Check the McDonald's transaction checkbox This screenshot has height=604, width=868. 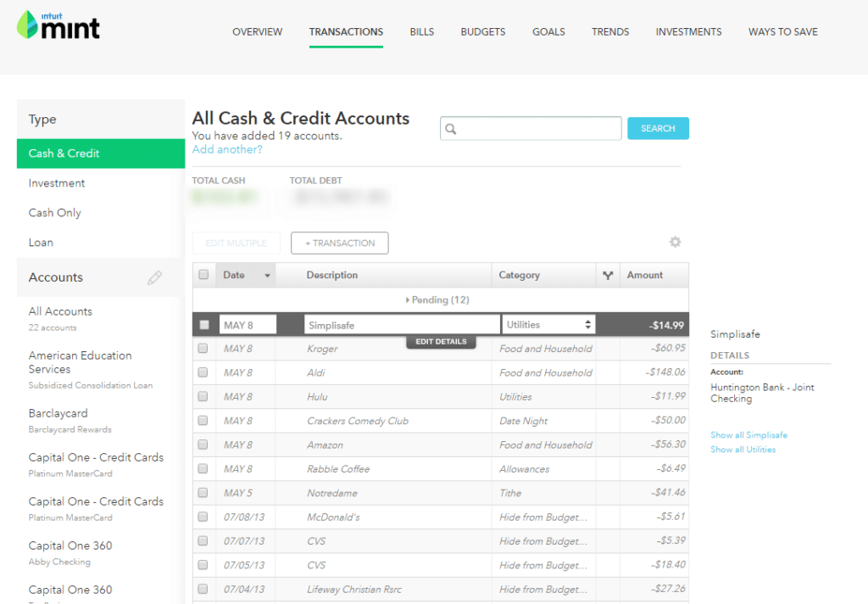(203, 517)
